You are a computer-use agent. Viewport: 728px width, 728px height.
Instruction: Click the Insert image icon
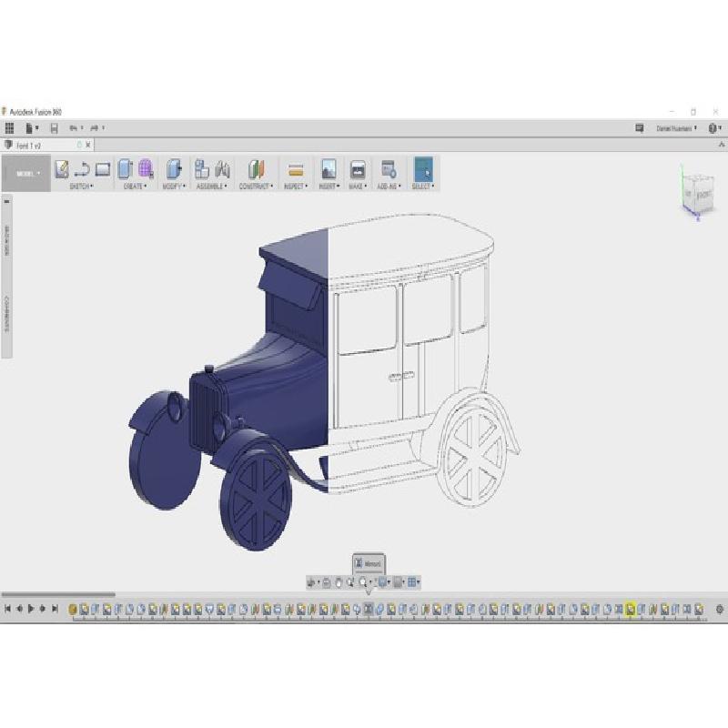click(x=329, y=169)
